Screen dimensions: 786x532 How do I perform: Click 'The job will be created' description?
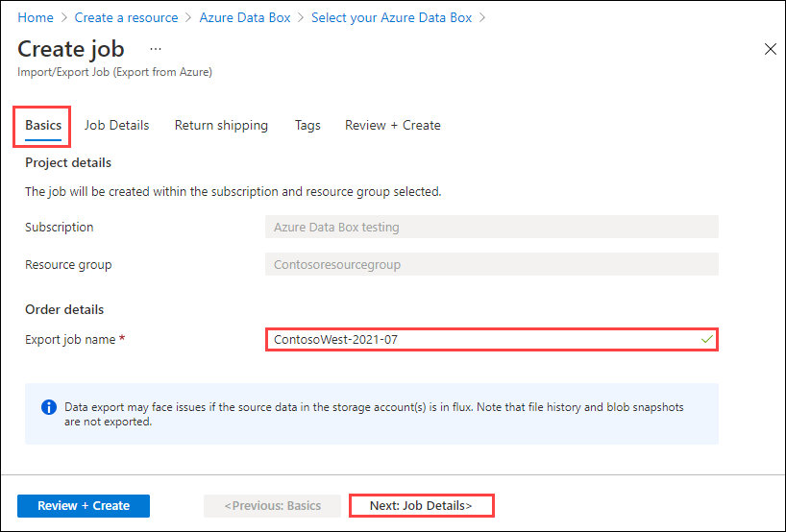tap(233, 192)
